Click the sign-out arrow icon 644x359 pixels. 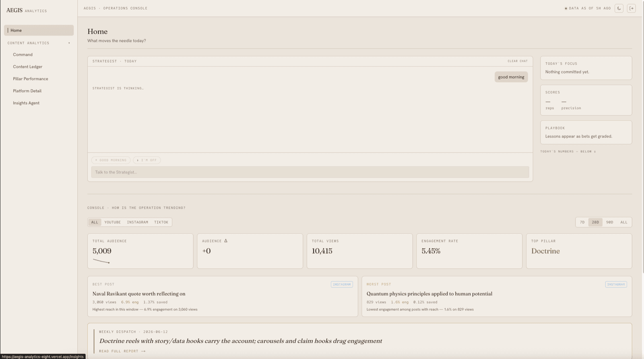[631, 8]
